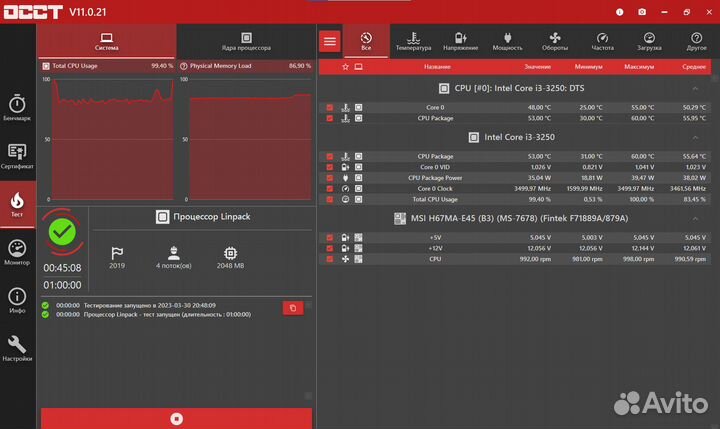
Task: Show only Обороты fan sensors
Action: pyautogui.click(x=555, y=40)
